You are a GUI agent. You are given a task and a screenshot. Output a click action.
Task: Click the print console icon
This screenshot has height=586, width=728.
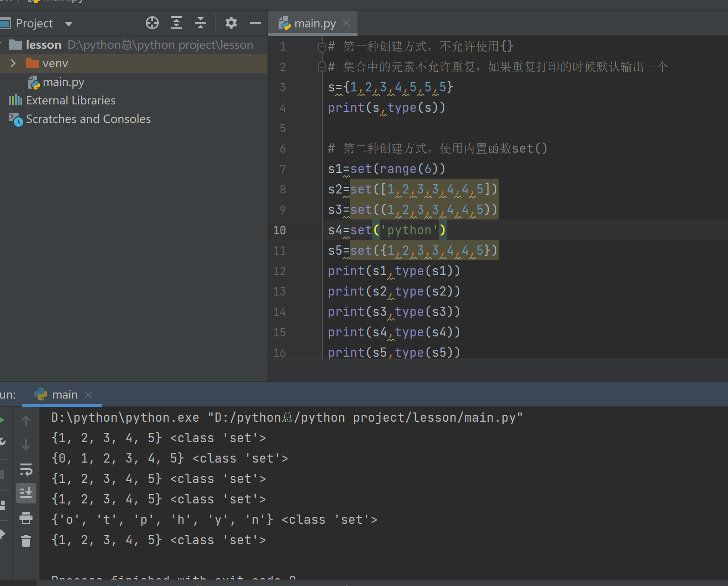pos(26,517)
